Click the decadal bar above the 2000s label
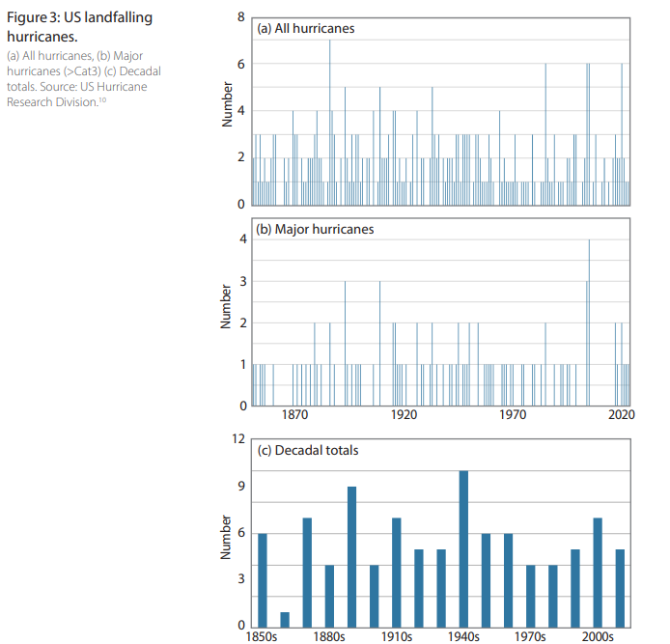The width and height of the screenshot is (670, 644). [598, 573]
